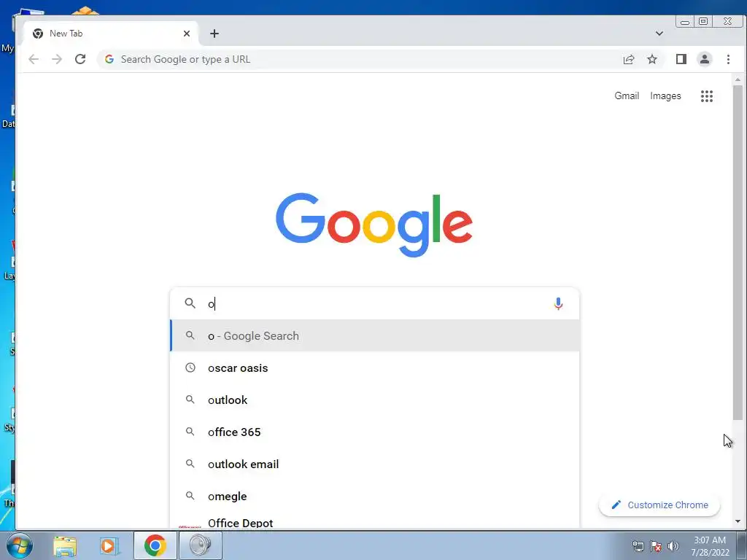The height and width of the screenshot is (560, 747).
Task: Click the Show desktop strip in taskbar
Action: pyautogui.click(x=742, y=545)
